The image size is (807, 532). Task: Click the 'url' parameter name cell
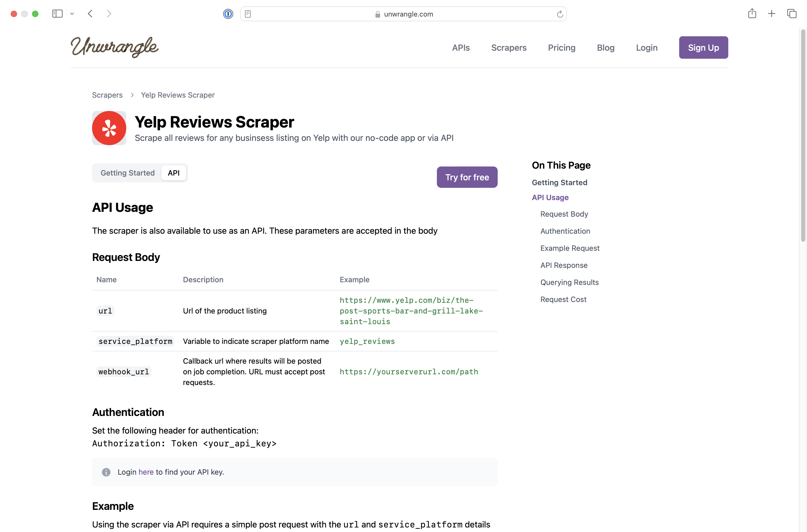pos(105,311)
